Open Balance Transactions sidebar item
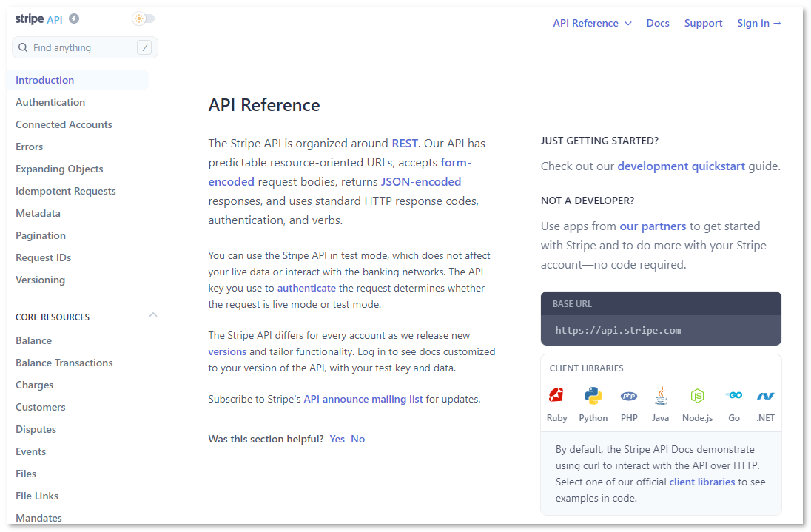This screenshot has width=811, height=532. pyautogui.click(x=64, y=363)
